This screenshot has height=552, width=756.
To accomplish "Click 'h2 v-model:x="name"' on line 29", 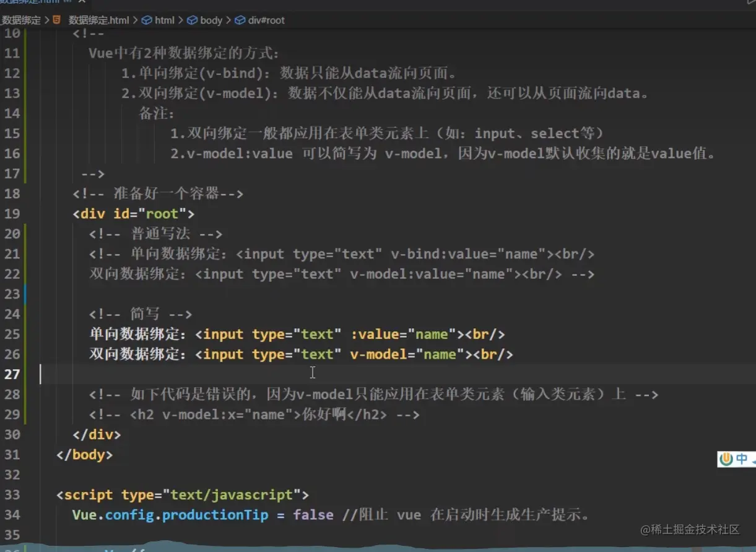I will [215, 414].
